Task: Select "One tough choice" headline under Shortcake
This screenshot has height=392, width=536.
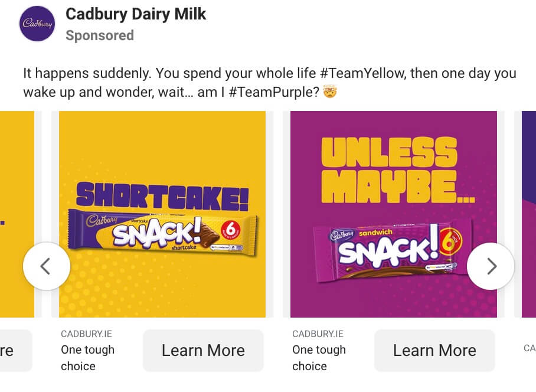Action: tap(87, 358)
